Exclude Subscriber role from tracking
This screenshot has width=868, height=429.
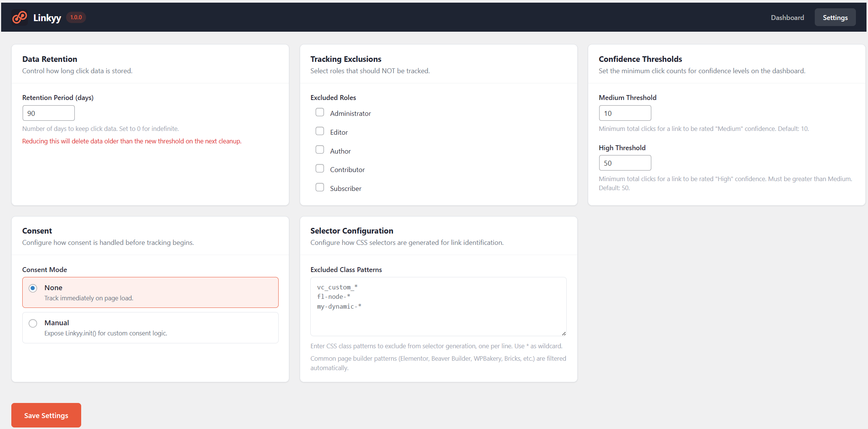coord(320,187)
